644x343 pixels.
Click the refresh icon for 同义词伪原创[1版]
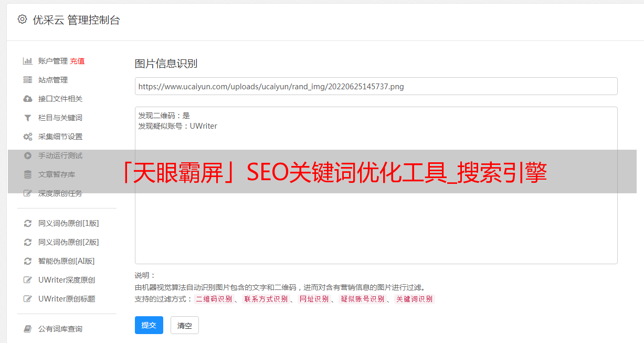[x=28, y=223]
